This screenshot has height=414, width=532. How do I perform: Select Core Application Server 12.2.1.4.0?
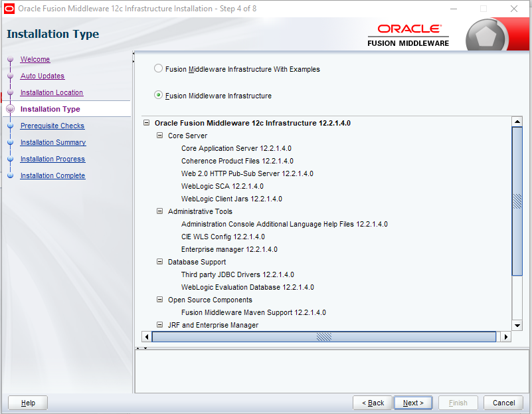(236, 148)
